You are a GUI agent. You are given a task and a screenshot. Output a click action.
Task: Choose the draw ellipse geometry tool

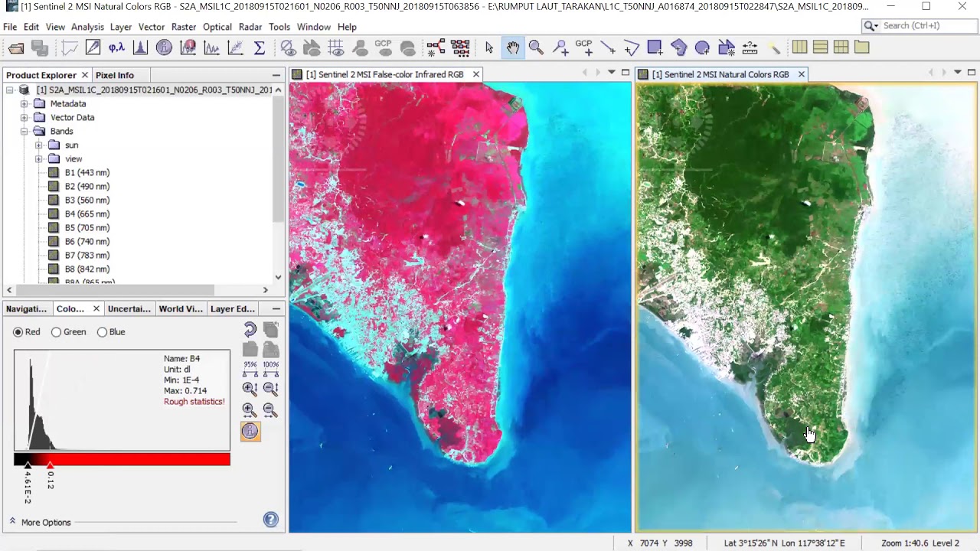pyautogui.click(x=702, y=48)
